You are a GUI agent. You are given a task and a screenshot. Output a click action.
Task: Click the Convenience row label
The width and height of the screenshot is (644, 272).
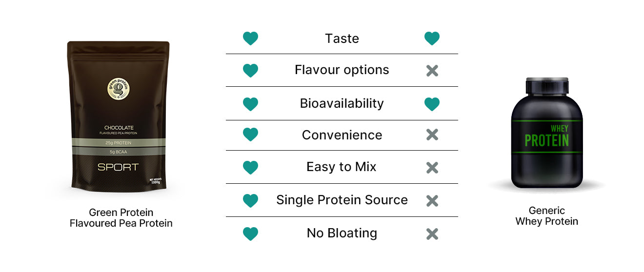pyautogui.click(x=342, y=135)
